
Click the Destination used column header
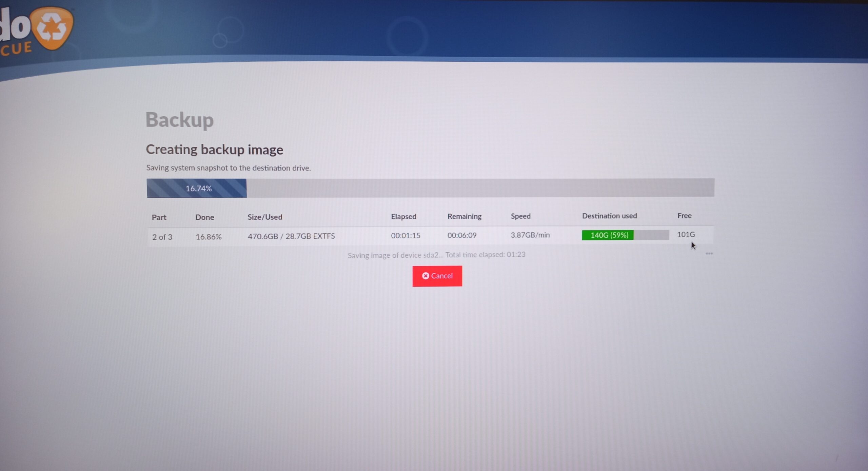click(x=609, y=216)
